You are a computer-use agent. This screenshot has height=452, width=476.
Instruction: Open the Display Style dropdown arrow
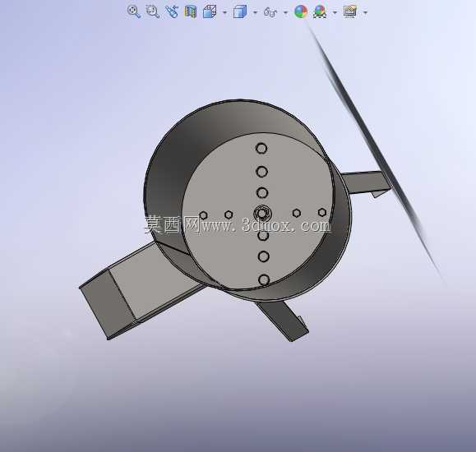(255, 12)
